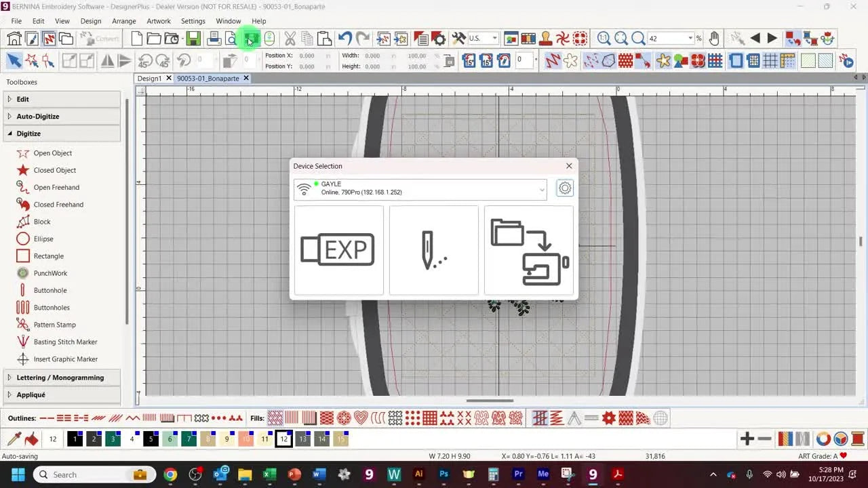Select the Insert Graphic Marker tool

coord(58,359)
